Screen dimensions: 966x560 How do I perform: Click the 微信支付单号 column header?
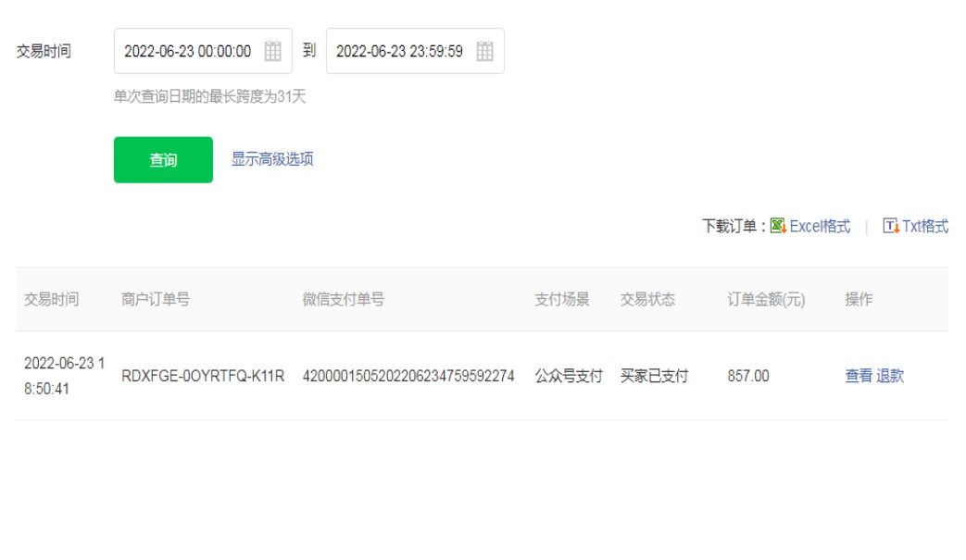pos(344,300)
